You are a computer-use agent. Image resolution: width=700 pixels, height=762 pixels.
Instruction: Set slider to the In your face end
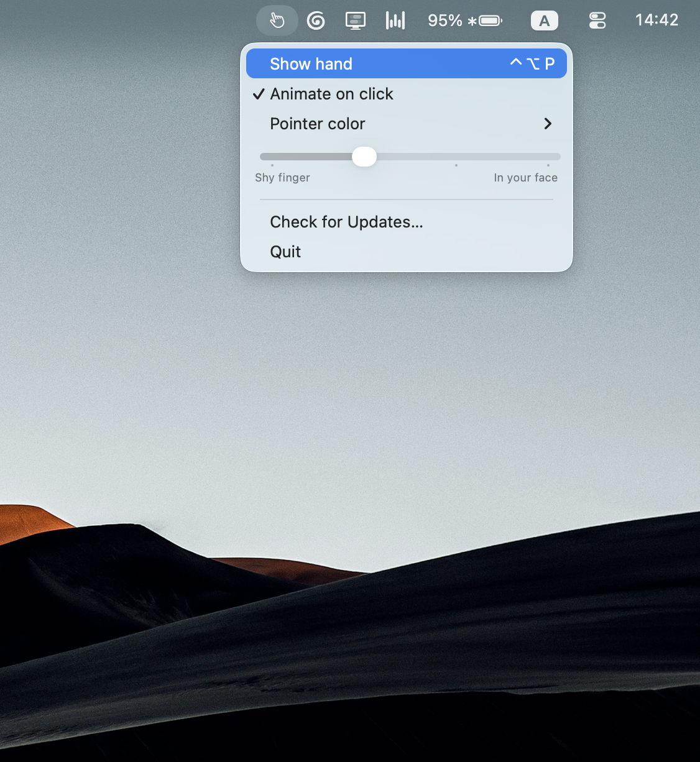click(548, 157)
